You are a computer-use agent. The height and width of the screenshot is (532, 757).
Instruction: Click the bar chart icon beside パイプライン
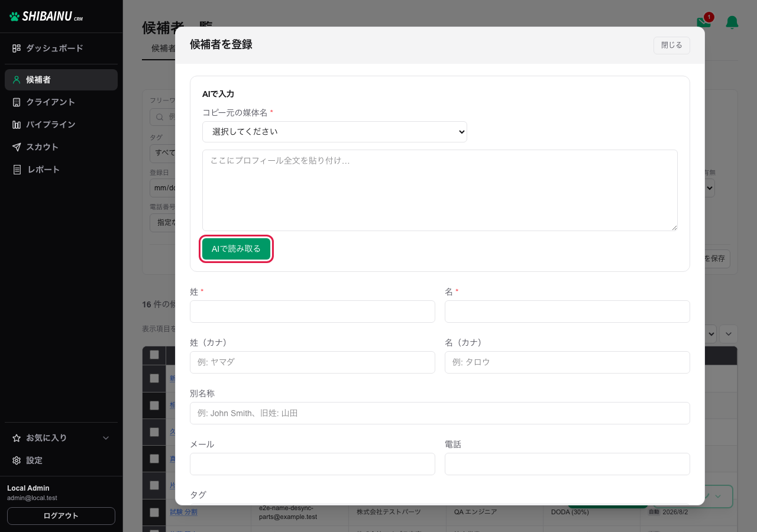click(17, 125)
